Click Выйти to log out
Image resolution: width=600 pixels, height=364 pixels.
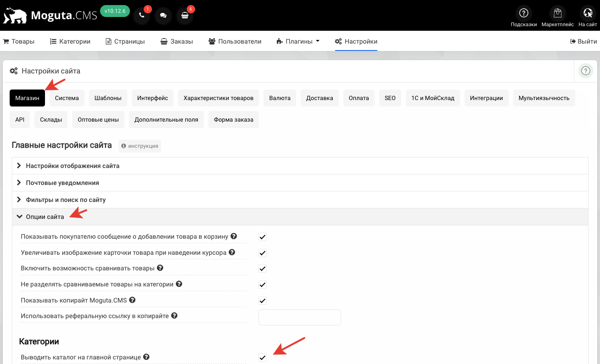click(583, 41)
